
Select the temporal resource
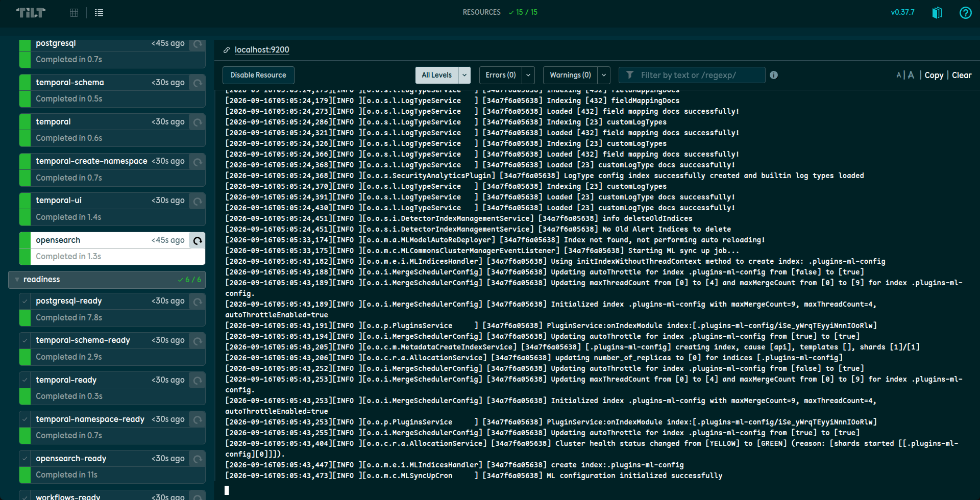point(112,130)
